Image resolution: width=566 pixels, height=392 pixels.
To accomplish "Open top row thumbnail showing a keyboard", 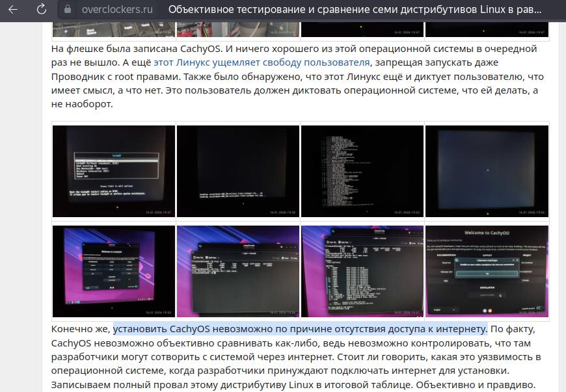I will 114,29.
